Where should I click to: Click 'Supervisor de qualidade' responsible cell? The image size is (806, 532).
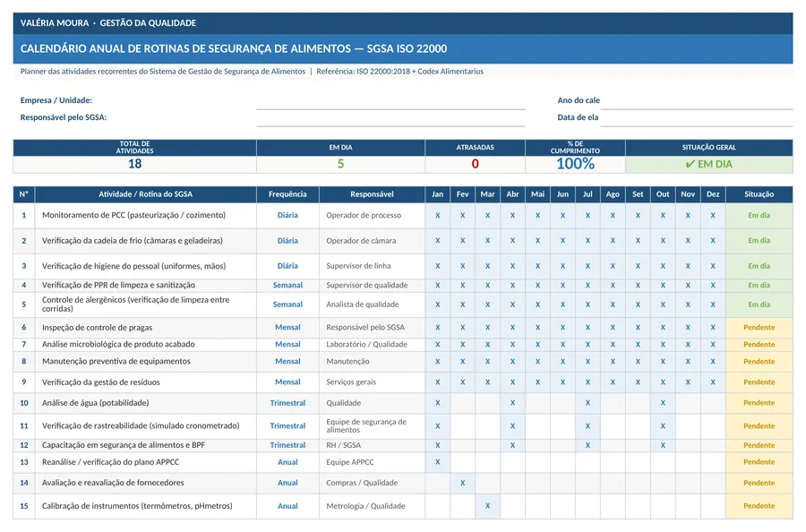coord(372,286)
